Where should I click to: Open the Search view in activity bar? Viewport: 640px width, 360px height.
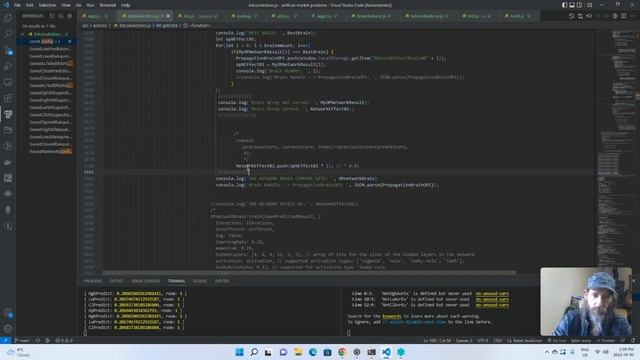click(x=8, y=34)
